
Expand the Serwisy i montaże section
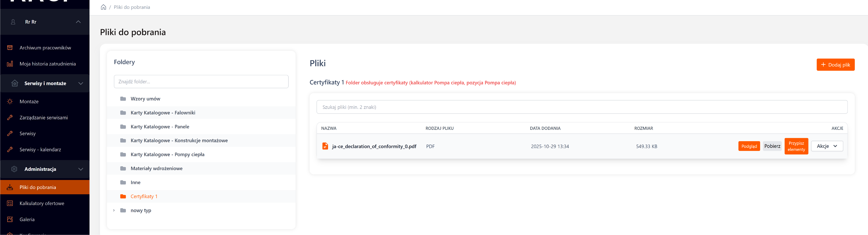(81, 83)
